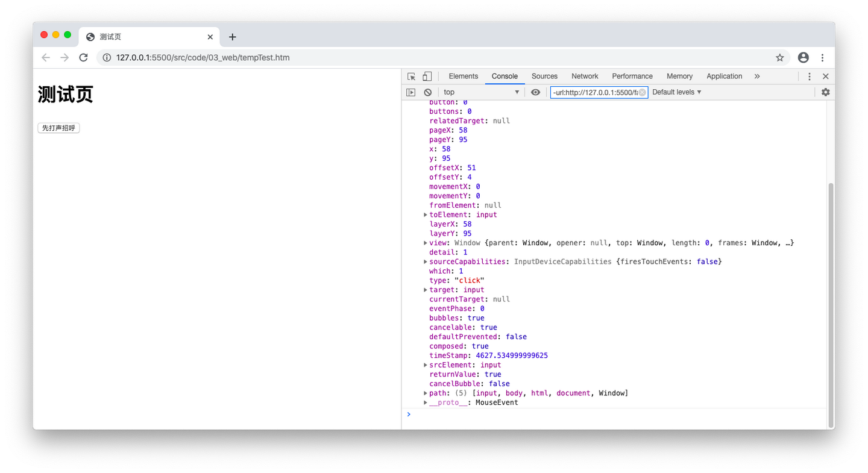Switch to the Console tab
Image resolution: width=868 pixels, height=473 pixels.
pos(505,77)
